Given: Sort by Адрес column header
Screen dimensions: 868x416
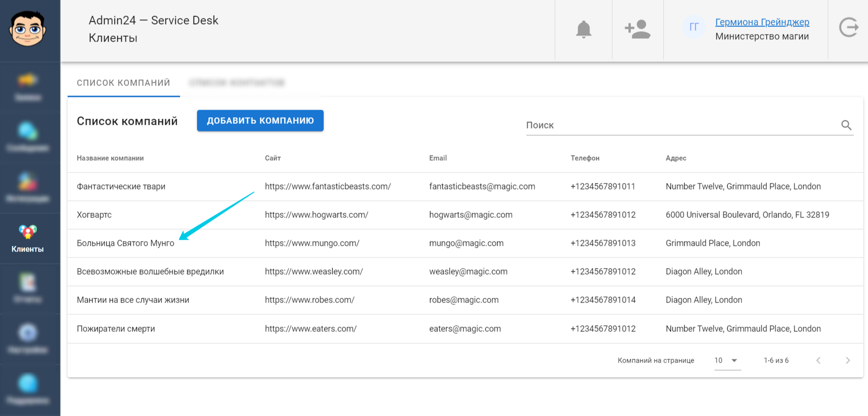Looking at the screenshot, I should 676,158.
